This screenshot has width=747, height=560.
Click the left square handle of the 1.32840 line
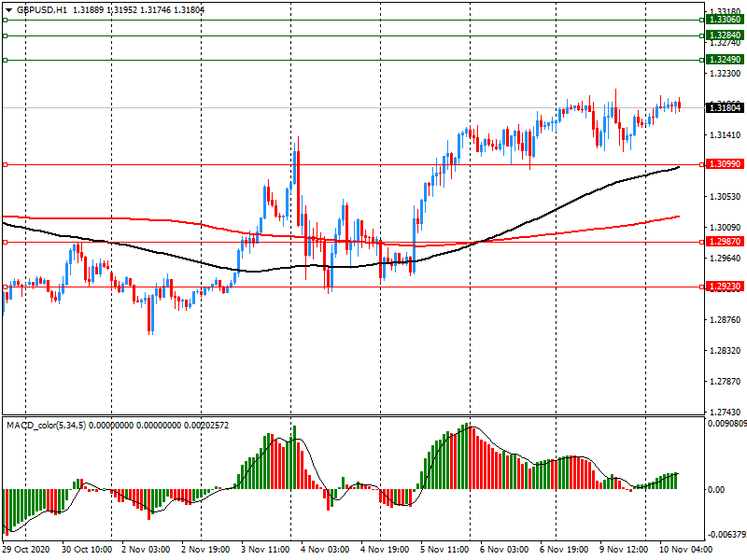click(x=5, y=35)
